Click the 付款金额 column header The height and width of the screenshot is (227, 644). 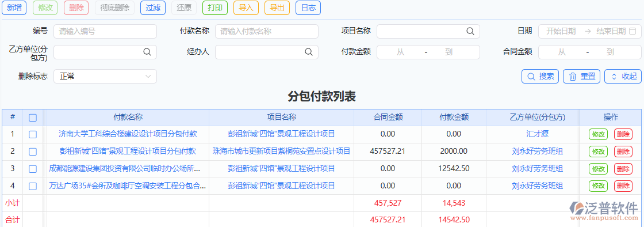(454, 117)
